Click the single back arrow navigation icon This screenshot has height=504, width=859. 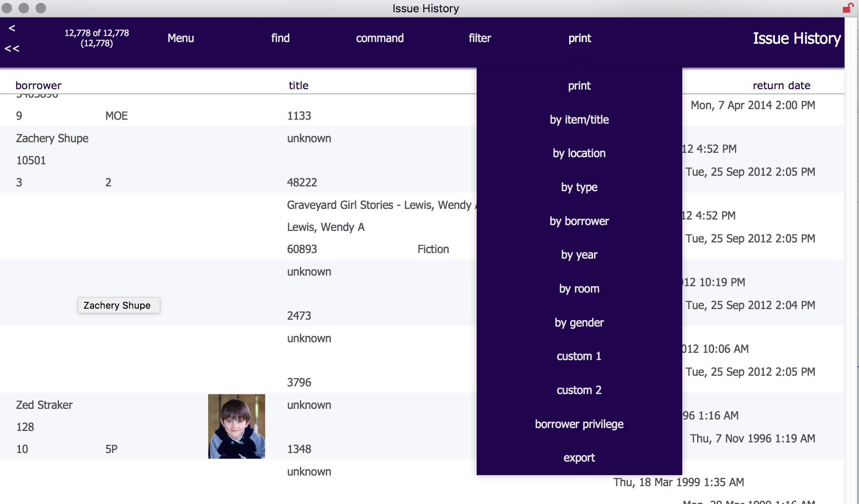[x=12, y=28]
